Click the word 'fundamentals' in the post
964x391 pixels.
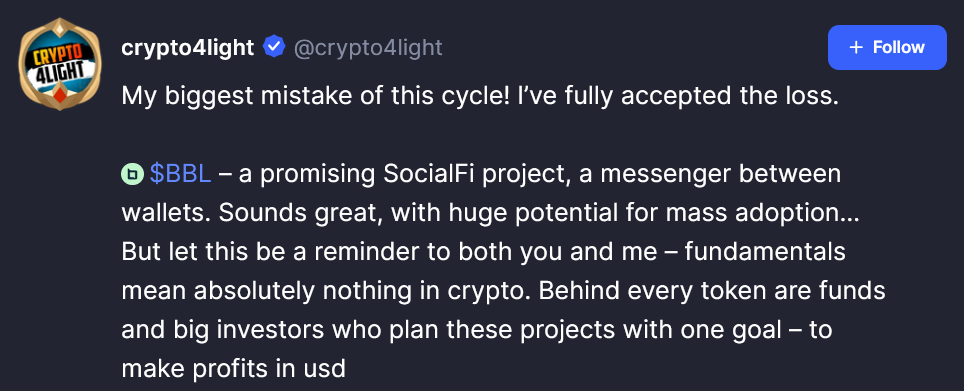pyautogui.click(x=765, y=251)
